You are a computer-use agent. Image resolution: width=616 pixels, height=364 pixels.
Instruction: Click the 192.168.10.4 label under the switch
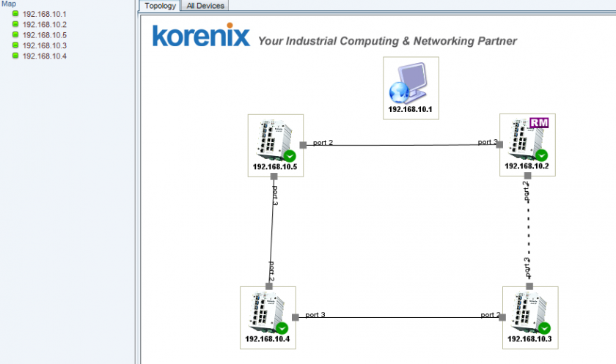268,339
